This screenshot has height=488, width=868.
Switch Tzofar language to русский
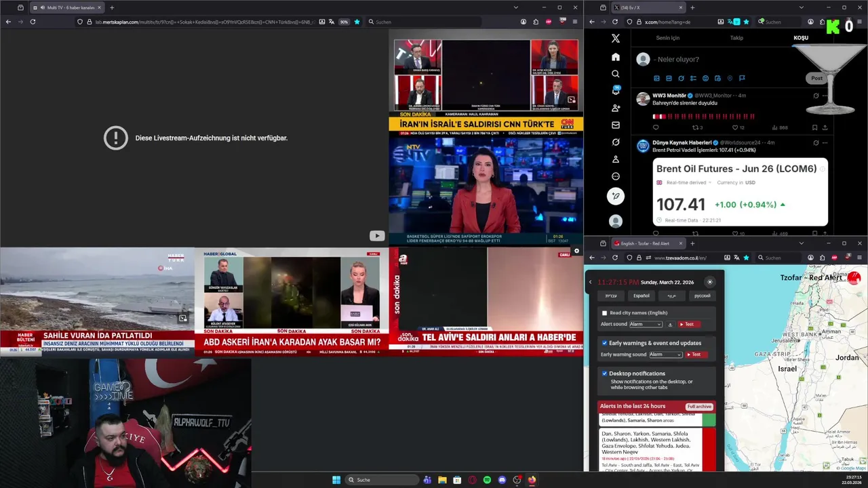(703, 296)
